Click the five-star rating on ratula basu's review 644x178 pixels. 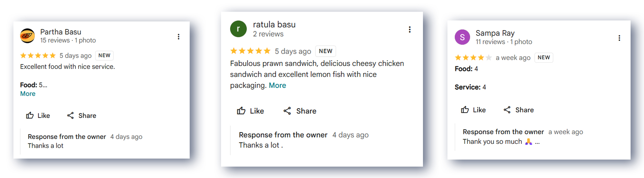click(x=250, y=51)
